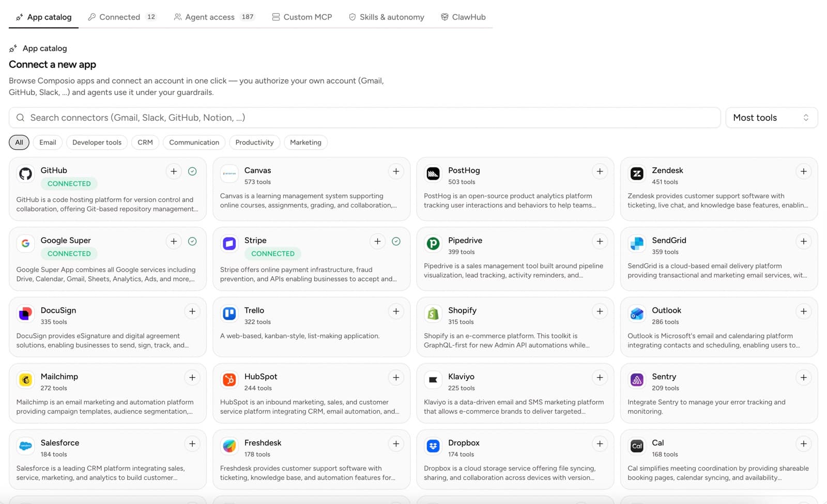Click the Zendesk logo icon

pyautogui.click(x=637, y=174)
